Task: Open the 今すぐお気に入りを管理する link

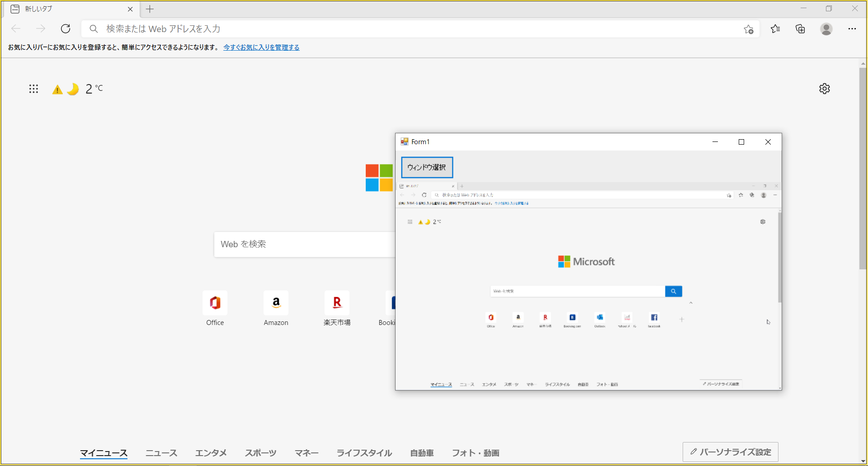Action: point(261,47)
